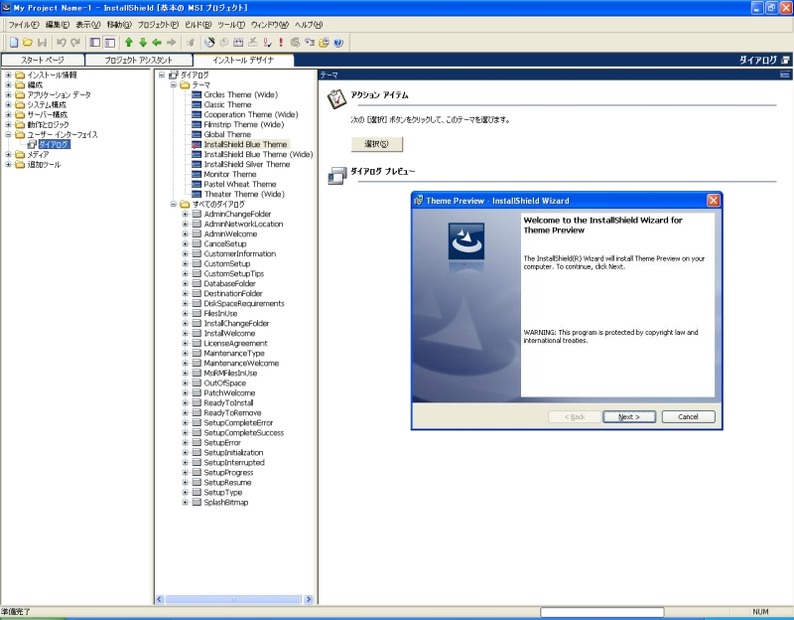
Task: Select the Pastel Wheat Theme item
Action: point(240,184)
